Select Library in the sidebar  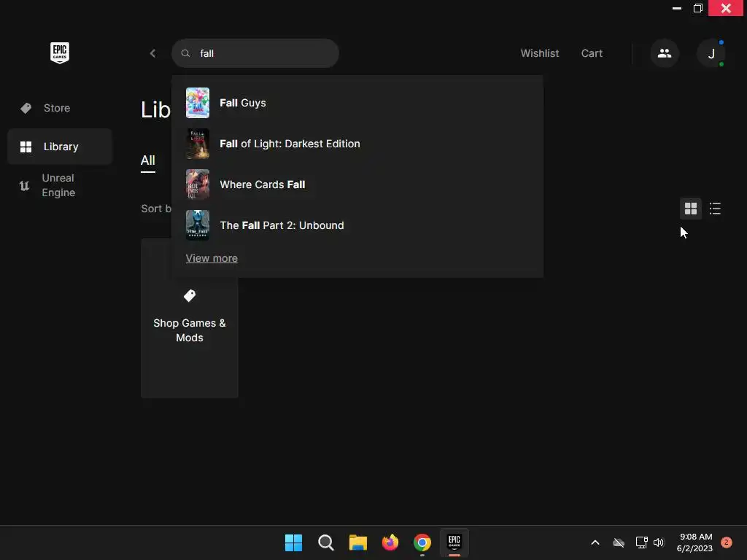[x=60, y=147]
